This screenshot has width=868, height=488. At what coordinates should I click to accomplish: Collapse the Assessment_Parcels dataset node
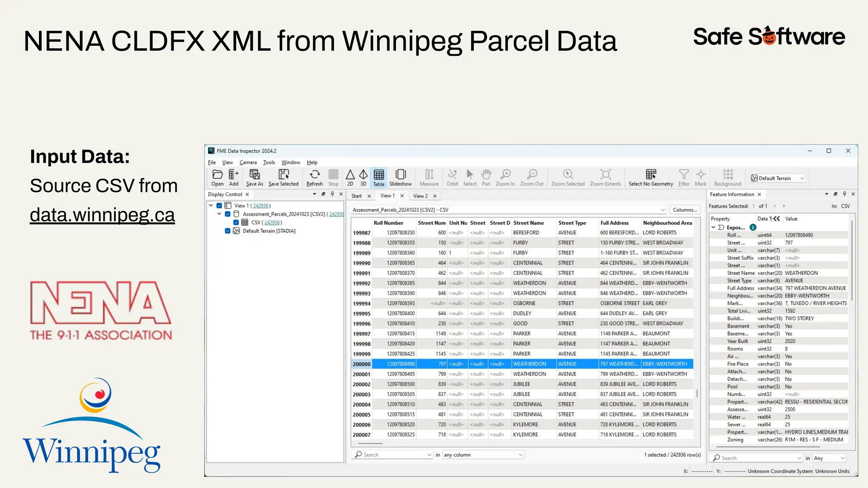[x=219, y=214]
